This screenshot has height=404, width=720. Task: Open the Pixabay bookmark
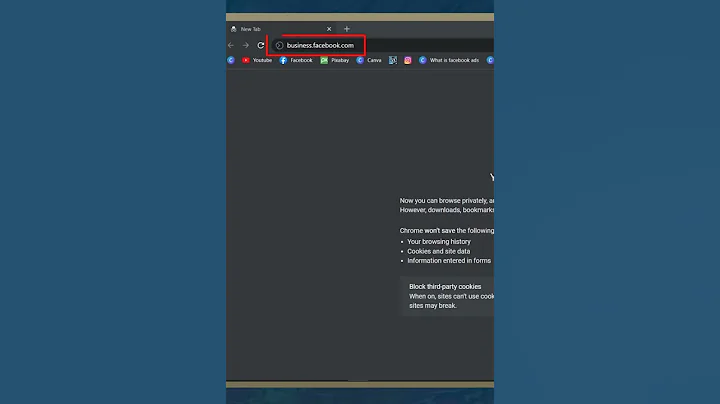[x=335, y=60]
